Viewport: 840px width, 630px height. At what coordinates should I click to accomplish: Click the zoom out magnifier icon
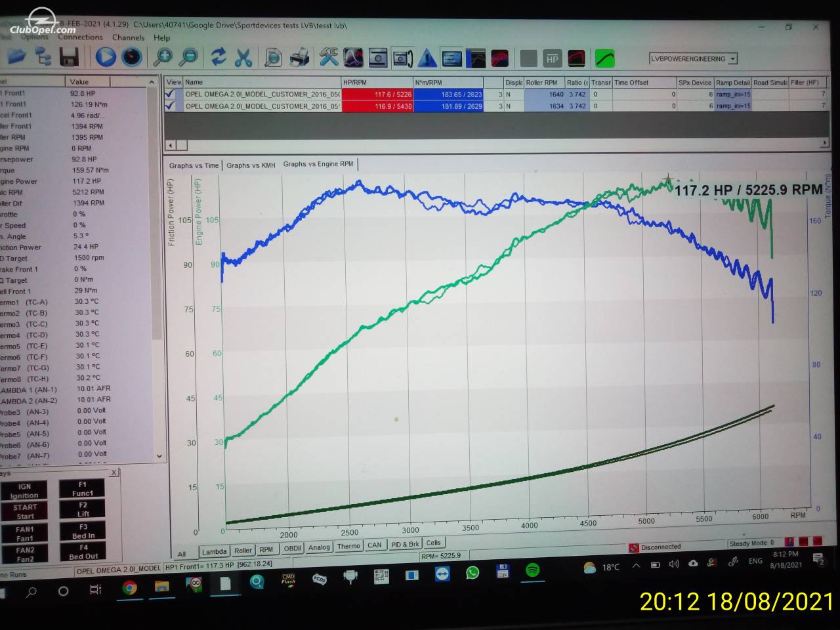(188, 58)
